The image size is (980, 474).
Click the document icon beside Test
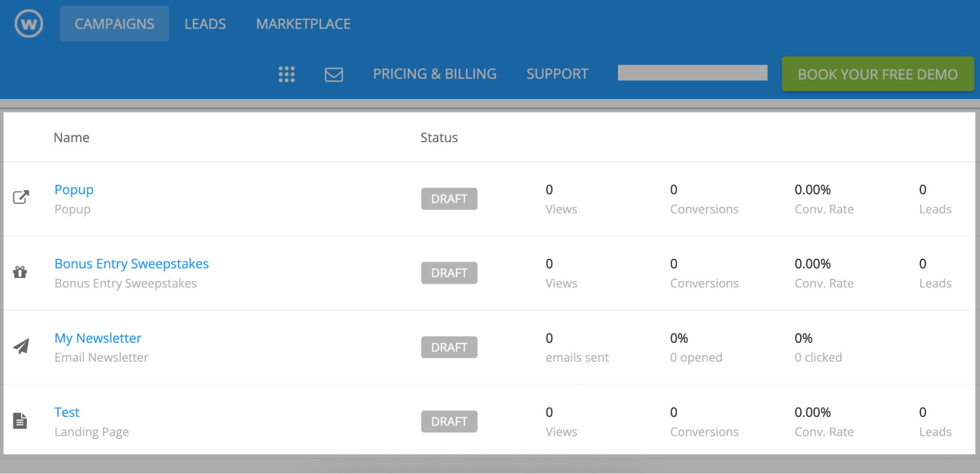[x=20, y=420]
